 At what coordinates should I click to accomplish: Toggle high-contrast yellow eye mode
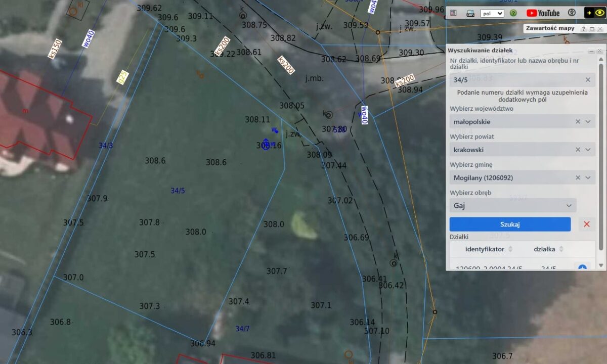(595, 13)
